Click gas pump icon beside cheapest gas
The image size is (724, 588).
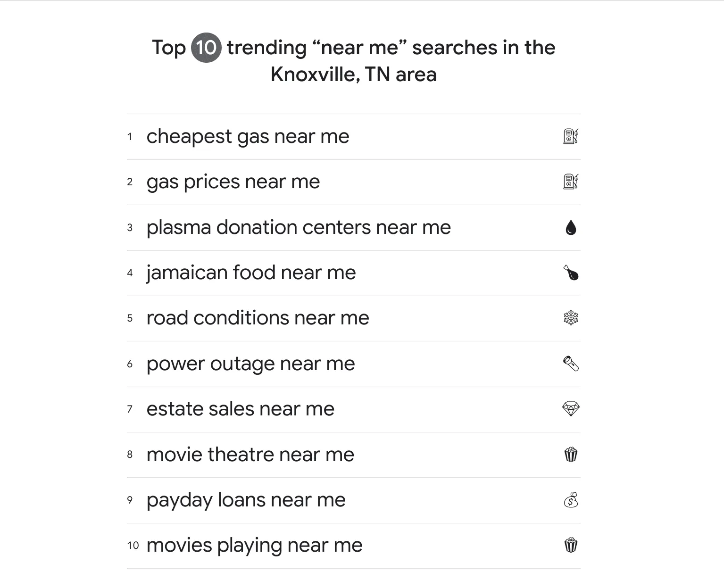tap(571, 136)
